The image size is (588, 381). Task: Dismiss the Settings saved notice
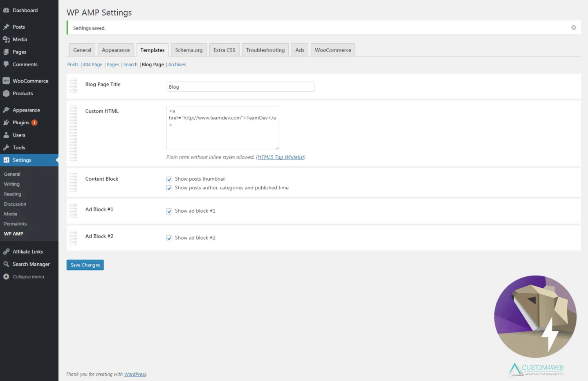(573, 27)
